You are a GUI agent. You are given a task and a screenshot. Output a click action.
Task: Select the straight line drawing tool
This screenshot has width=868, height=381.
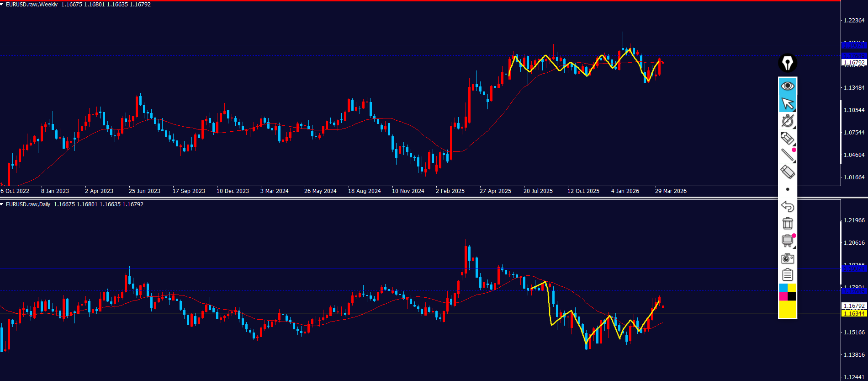(787, 155)
